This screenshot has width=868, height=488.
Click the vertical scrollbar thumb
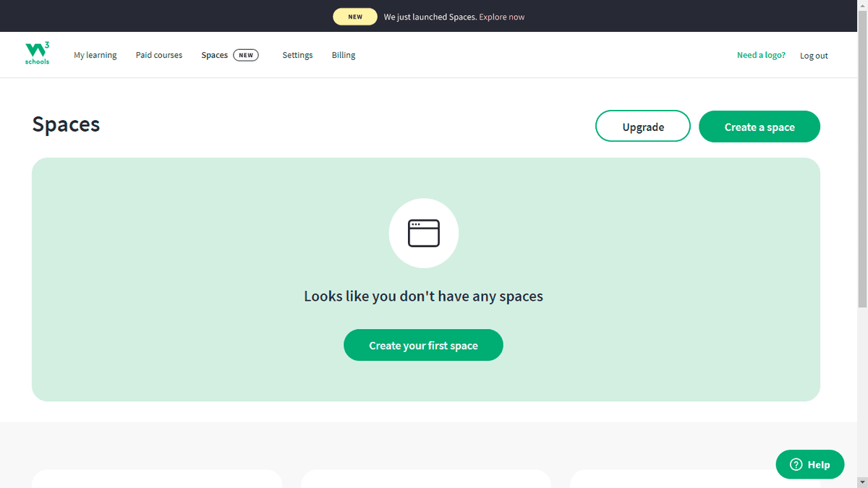pos(861,159)
